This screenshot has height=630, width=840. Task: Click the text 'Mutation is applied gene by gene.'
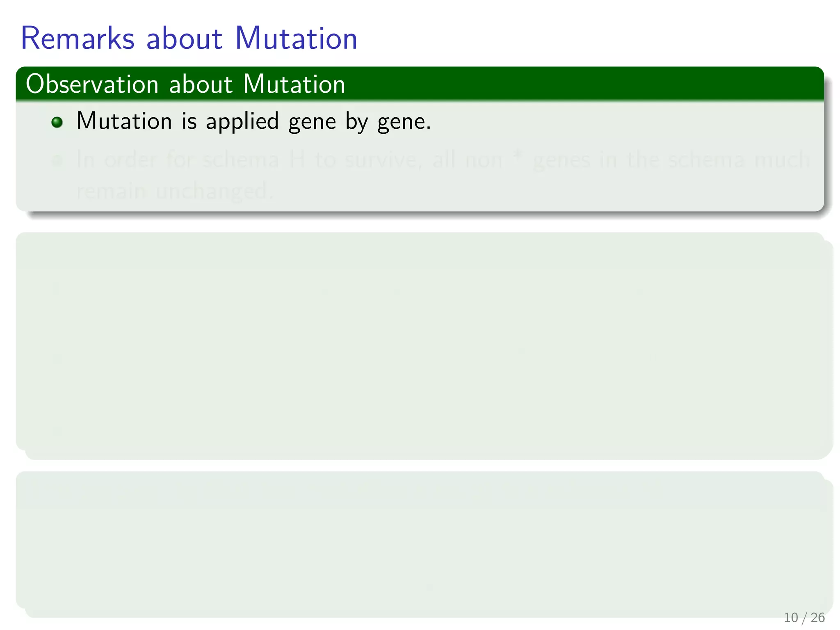click(253, 121)
